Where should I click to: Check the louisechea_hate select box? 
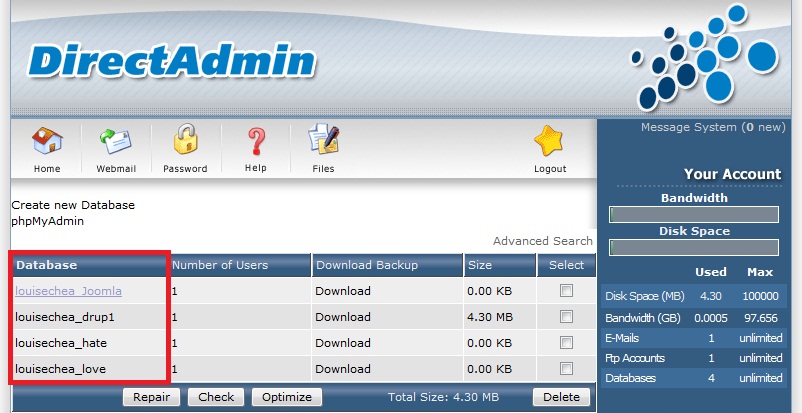566,342
